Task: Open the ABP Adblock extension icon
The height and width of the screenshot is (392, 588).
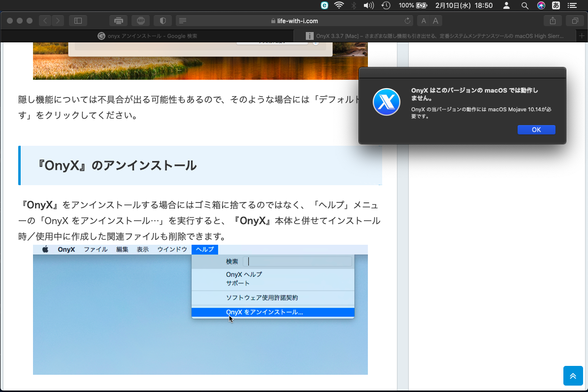Action: (x=140, y=21)
